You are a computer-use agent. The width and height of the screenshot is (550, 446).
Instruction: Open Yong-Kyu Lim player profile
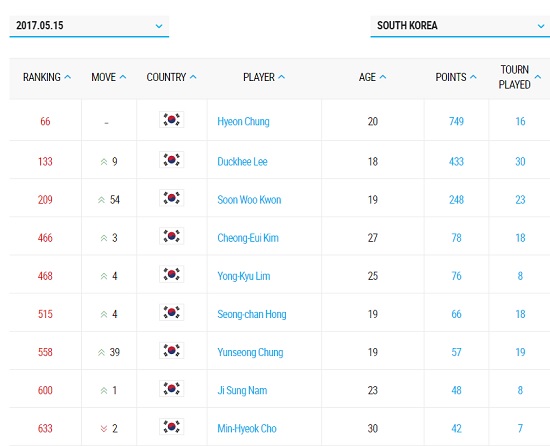244,276
